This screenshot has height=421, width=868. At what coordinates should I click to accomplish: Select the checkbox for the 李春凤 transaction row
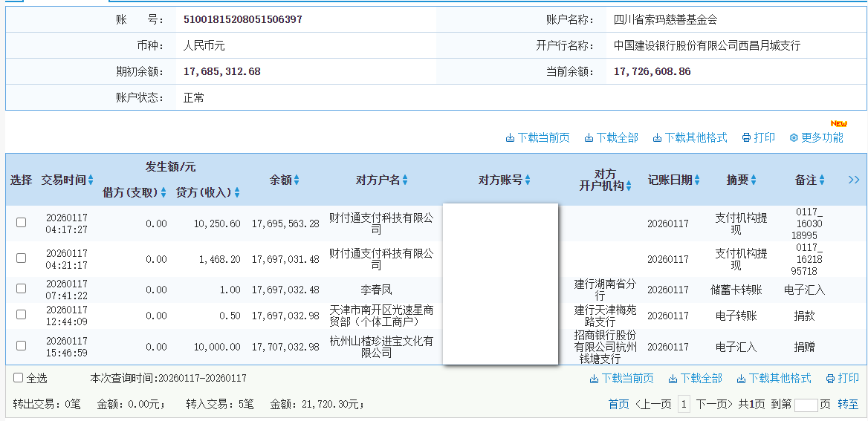tap(22, 289)
